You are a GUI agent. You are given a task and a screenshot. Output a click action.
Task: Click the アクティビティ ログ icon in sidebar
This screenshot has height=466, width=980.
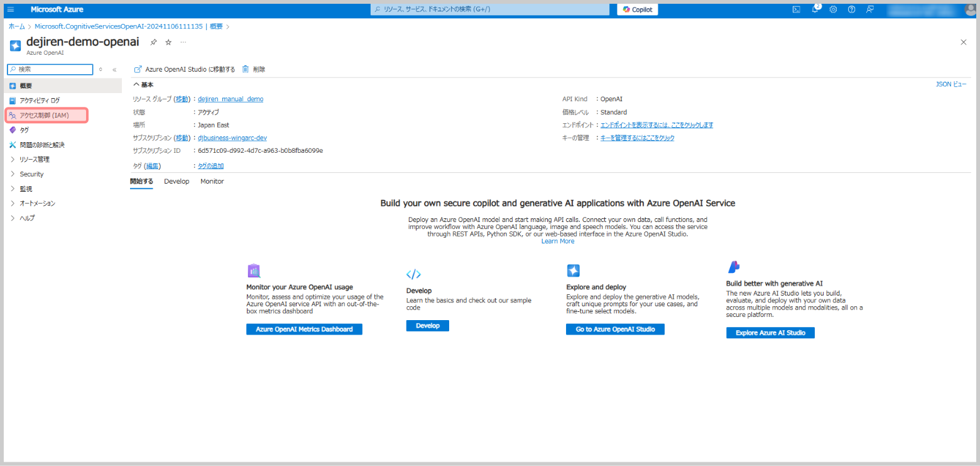click(13, 101)
